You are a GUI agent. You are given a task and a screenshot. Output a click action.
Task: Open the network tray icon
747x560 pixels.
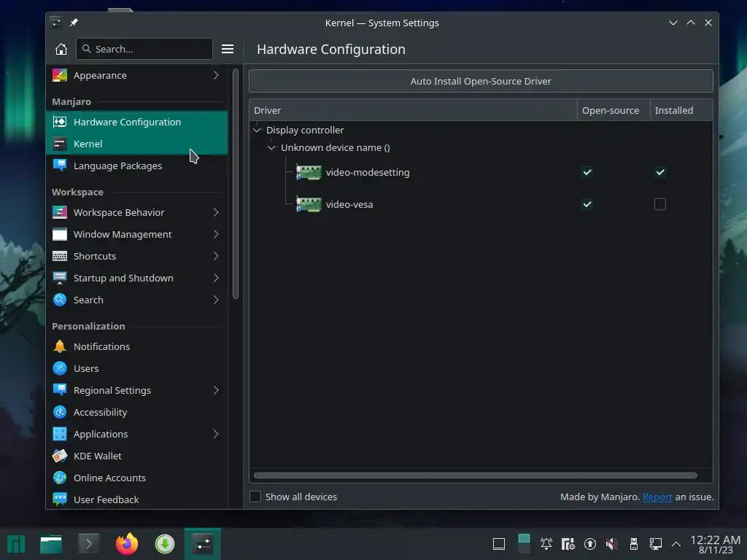click(656, 544)
